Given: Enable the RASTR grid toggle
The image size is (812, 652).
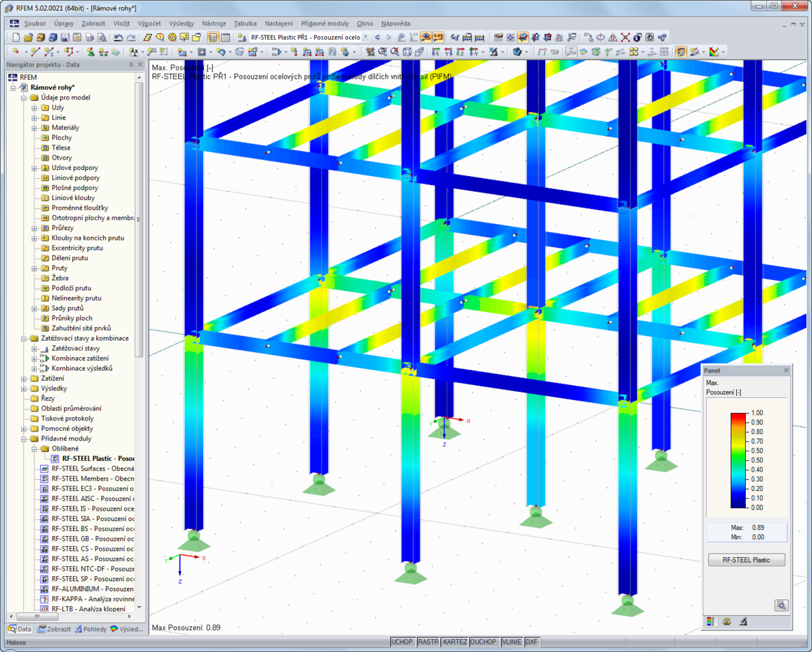Looking at the screenshot, I should pyautogui.click(x=429, y=642).
